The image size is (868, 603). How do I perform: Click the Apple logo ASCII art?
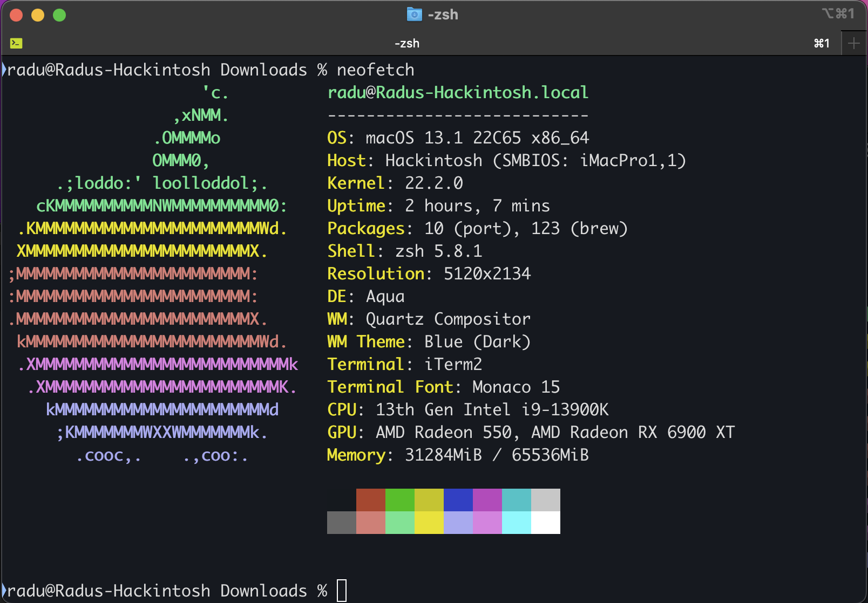(153, 274)
